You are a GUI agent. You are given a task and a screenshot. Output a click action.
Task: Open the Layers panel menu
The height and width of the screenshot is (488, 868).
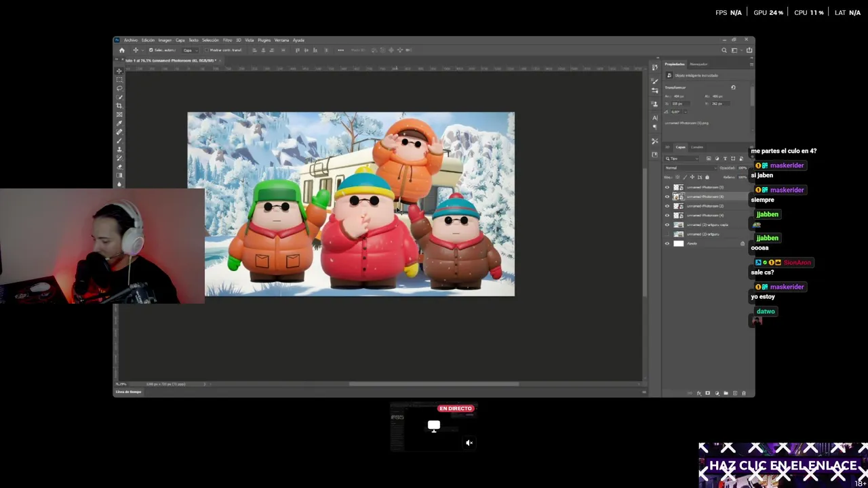[x=751, y=147]
